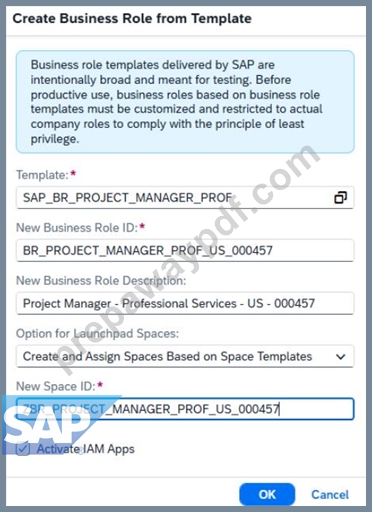Click the required asterisk beside Template label
The image size is (372, 512).
[x=73, y=173]
